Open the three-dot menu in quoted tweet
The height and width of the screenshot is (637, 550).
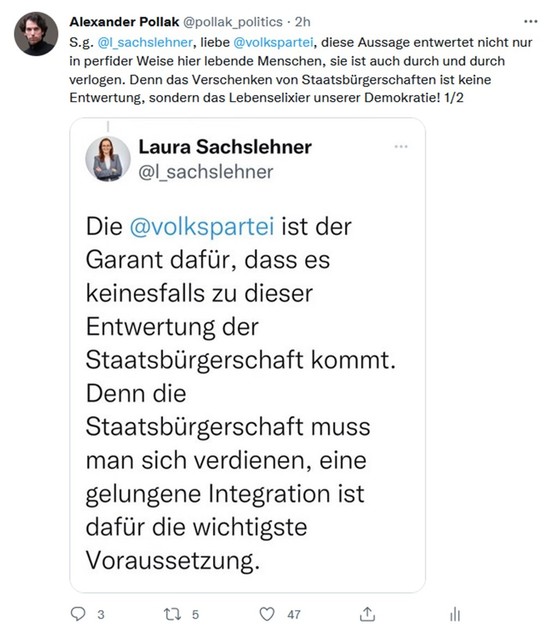(x=401, y=147)
